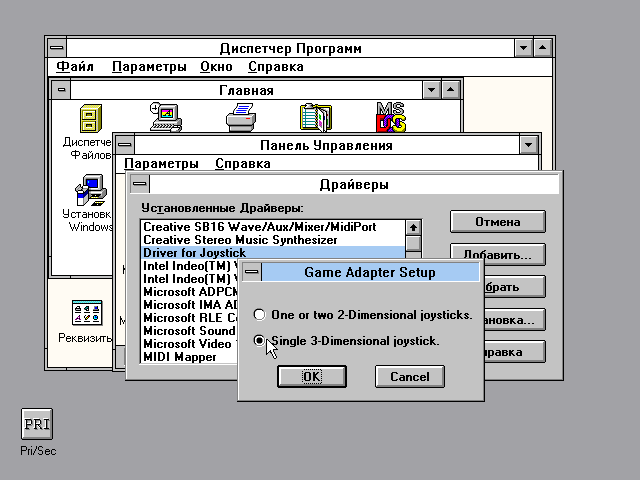Maximize the Диспетчер Программ window

[542, 48]
